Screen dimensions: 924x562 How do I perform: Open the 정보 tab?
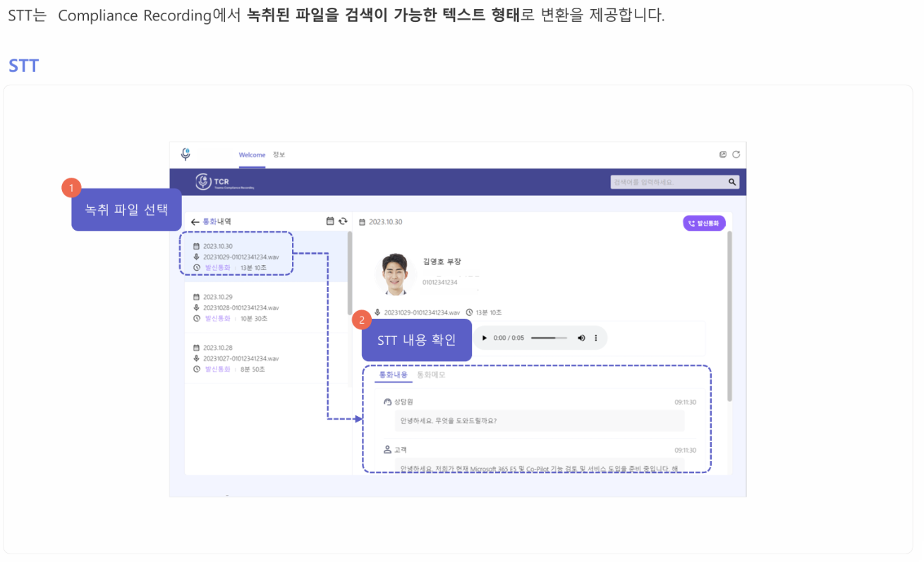pyautogui.click(x=279, y=155)
